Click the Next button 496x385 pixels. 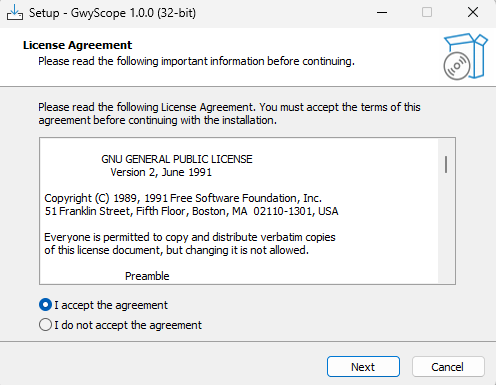tap(363, 367)
